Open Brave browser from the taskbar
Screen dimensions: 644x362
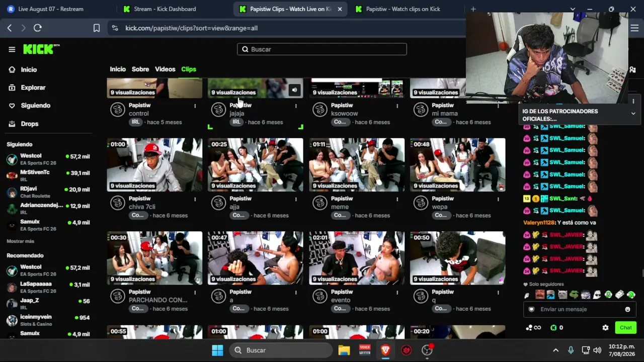coord(385,350)
